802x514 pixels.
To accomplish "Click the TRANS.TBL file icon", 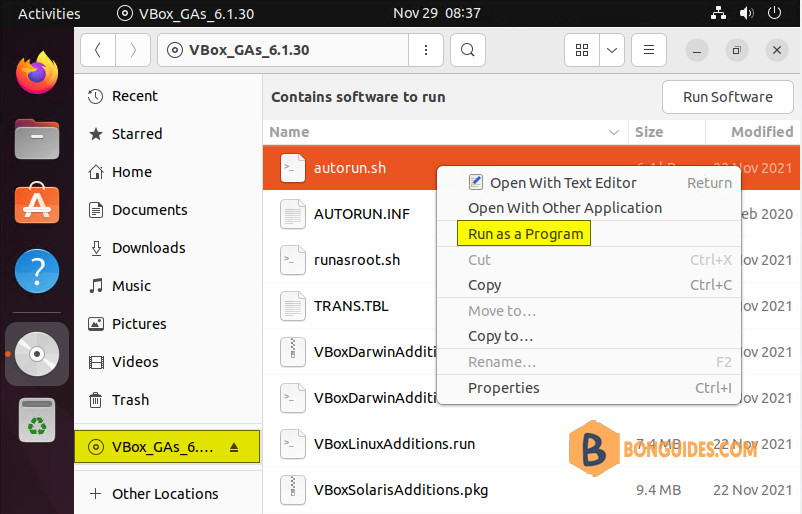I will (x=293, y=306).
